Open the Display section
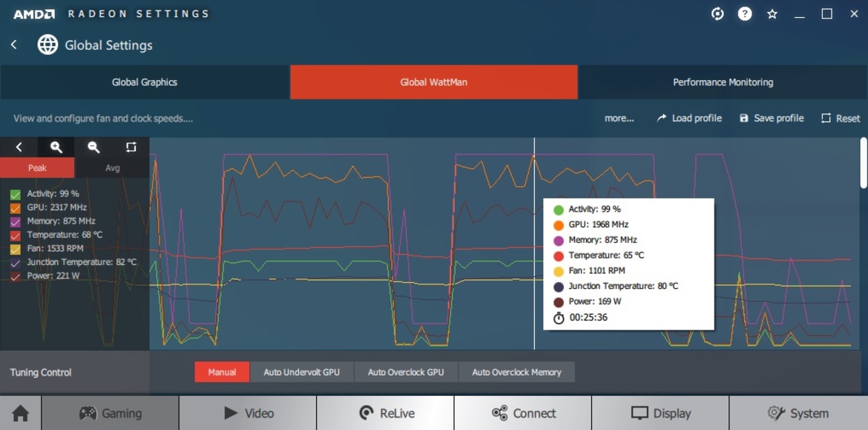This screenshot has height=430, width=868. [660, 414]
